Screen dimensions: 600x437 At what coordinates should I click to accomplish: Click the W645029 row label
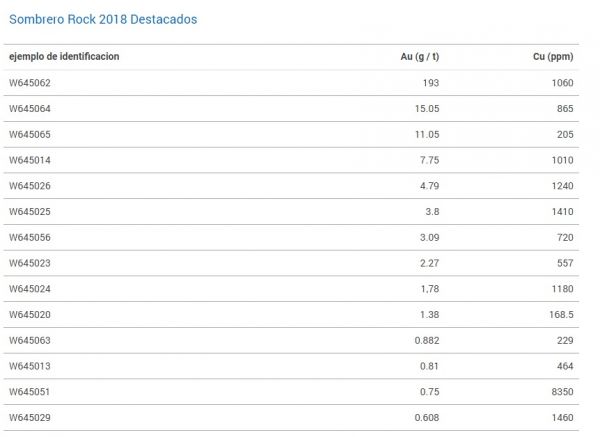click(x=30, y=417)
